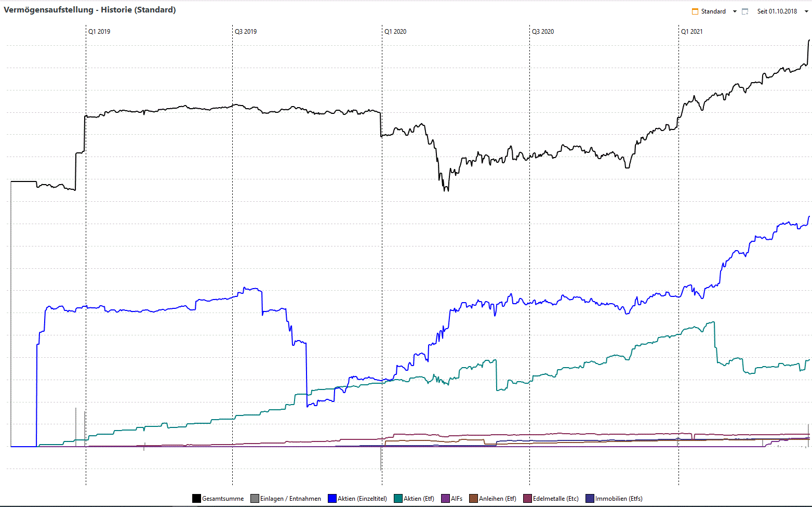Toggle the Gesamtsumme series legend label

click(x=223, y=499)
